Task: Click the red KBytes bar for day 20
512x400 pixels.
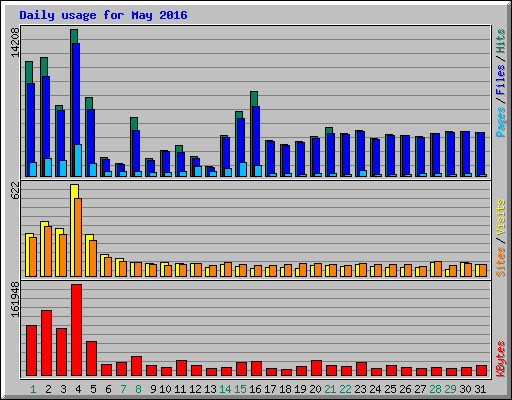Action: [x=316, y=368]
